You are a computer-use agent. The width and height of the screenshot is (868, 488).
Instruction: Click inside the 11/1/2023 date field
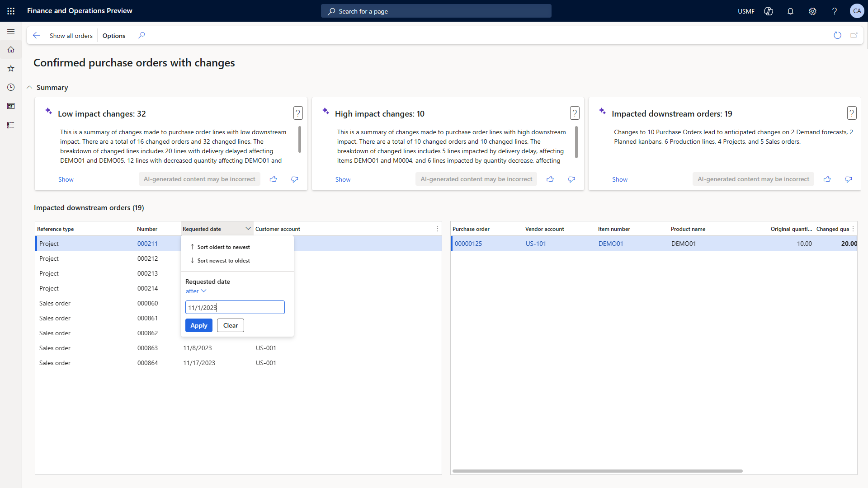235,307
